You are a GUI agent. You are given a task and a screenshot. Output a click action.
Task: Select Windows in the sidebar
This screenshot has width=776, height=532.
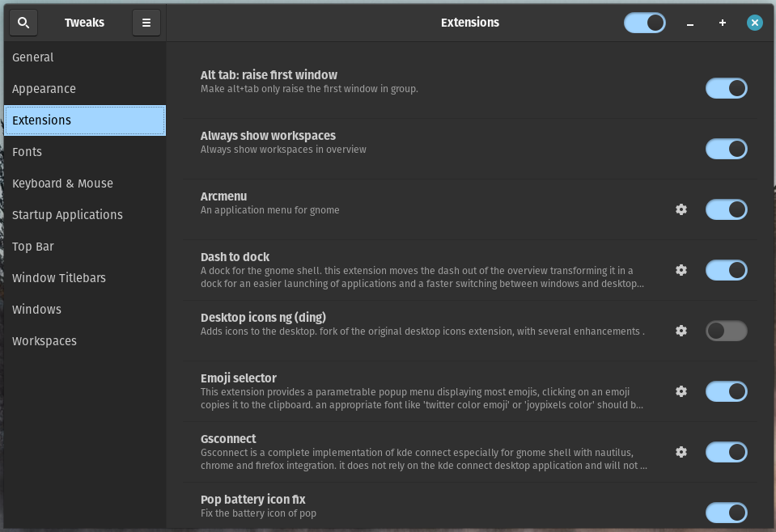tap(85, 310)
